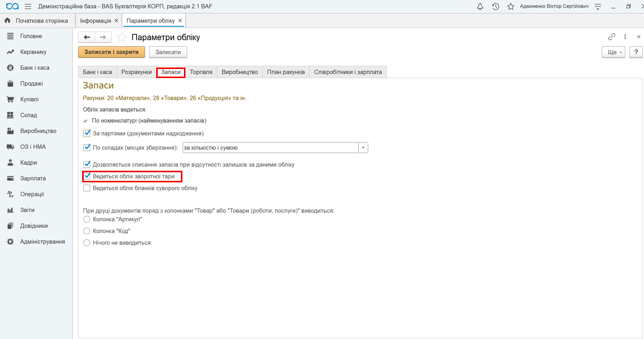Toggle Дозволяється списання запасів checkbox

click(87, 165)
